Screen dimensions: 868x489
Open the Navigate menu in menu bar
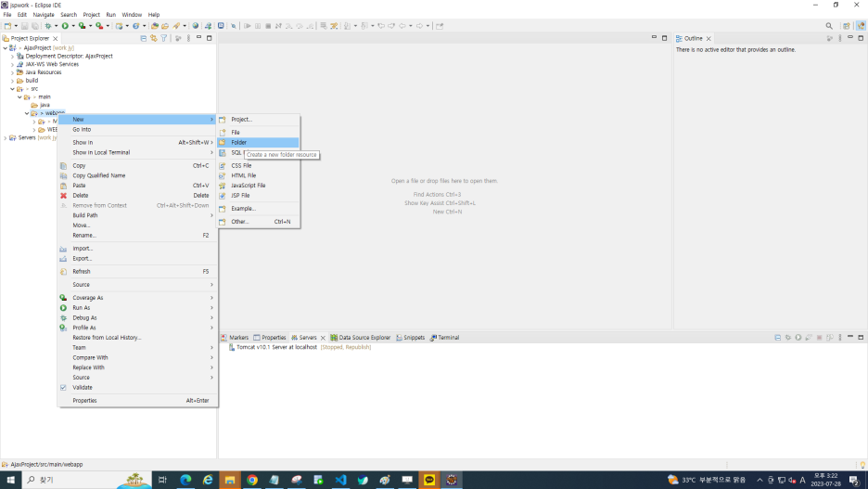(44, 15)
